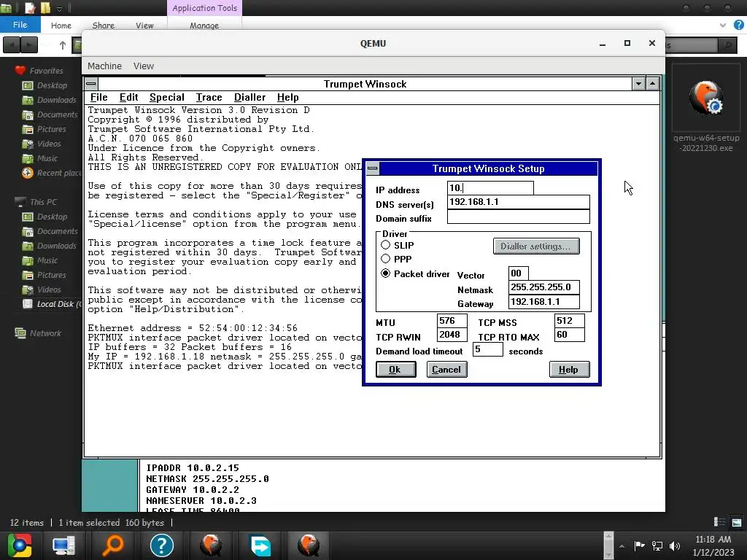Click the Gateway input field
747x560 pixels.
pos(544,301)
